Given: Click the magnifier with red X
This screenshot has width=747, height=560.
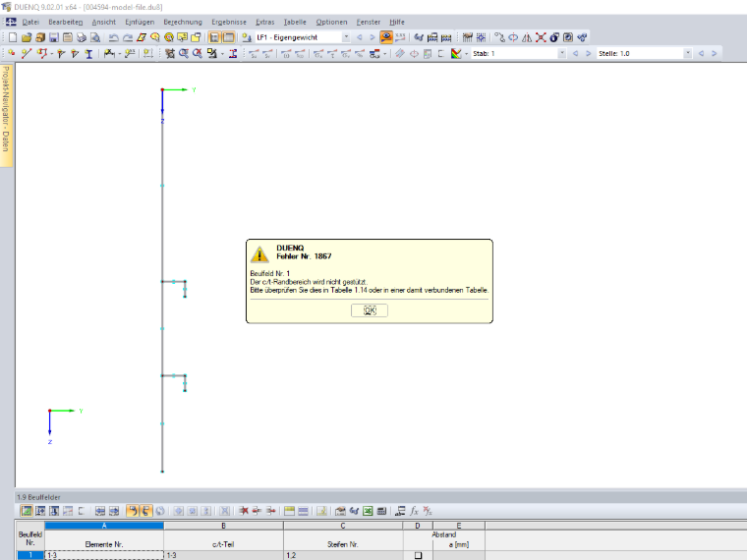Looking at the screenshot, I should tap(198, 53).
